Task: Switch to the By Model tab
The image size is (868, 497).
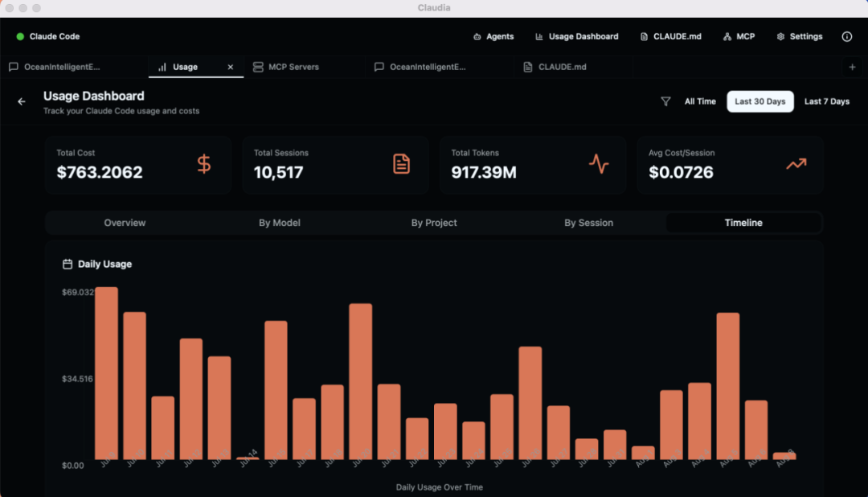Action: coord(280,223)
